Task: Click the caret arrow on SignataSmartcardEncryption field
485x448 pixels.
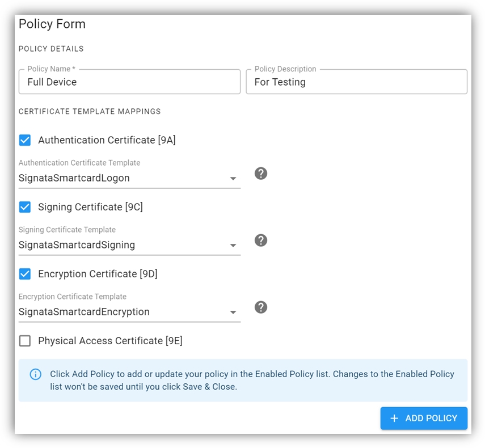Action: tap(233, 312)
